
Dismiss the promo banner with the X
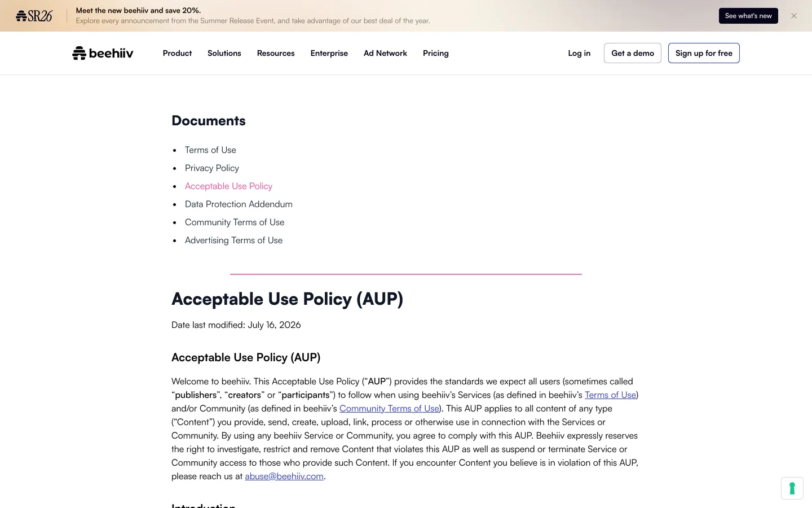tap(794, 16)
